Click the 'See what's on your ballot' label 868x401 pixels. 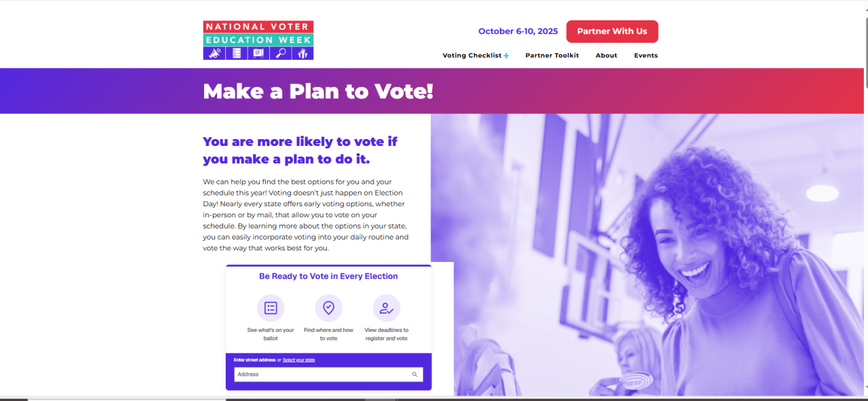pos(271,334)
